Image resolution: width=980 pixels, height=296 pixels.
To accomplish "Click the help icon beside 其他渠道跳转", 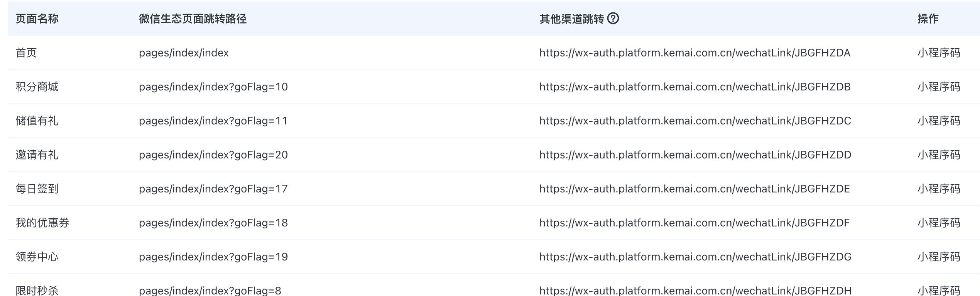I will [613, 19].
